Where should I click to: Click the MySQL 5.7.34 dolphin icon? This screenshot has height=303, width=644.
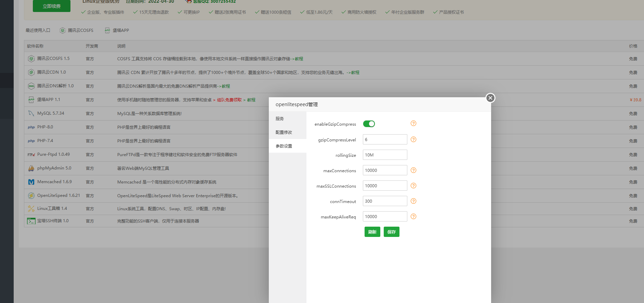[31, 113]
